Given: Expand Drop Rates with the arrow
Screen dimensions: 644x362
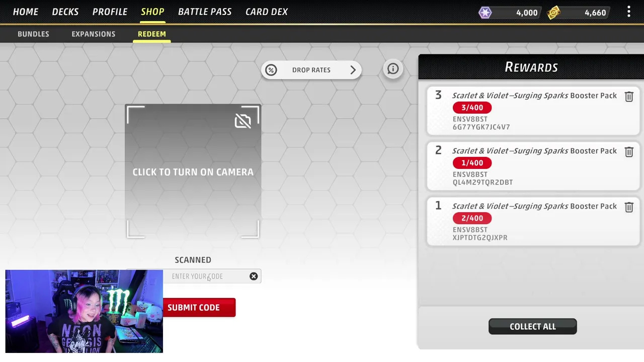Looking at the screenshot, I should (353, 70).
